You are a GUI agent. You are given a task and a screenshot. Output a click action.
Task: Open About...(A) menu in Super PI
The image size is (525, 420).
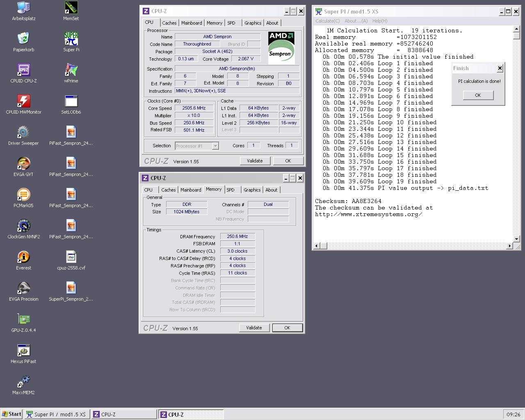(x=356, y=21)
